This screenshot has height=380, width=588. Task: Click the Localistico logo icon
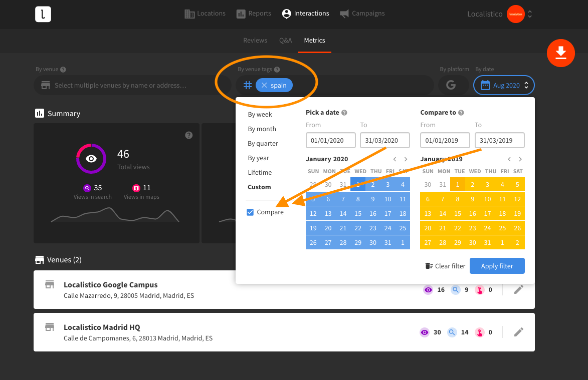(x=43, y=14)
